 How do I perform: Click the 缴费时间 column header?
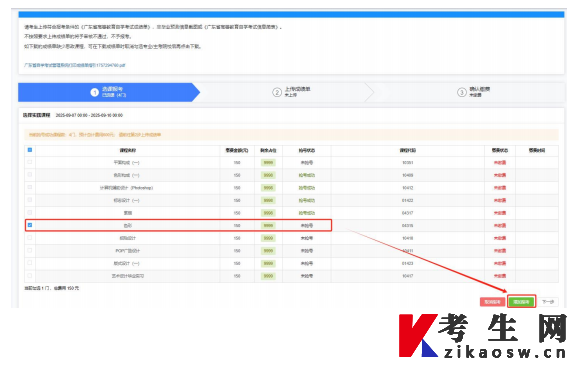point(537,150)
